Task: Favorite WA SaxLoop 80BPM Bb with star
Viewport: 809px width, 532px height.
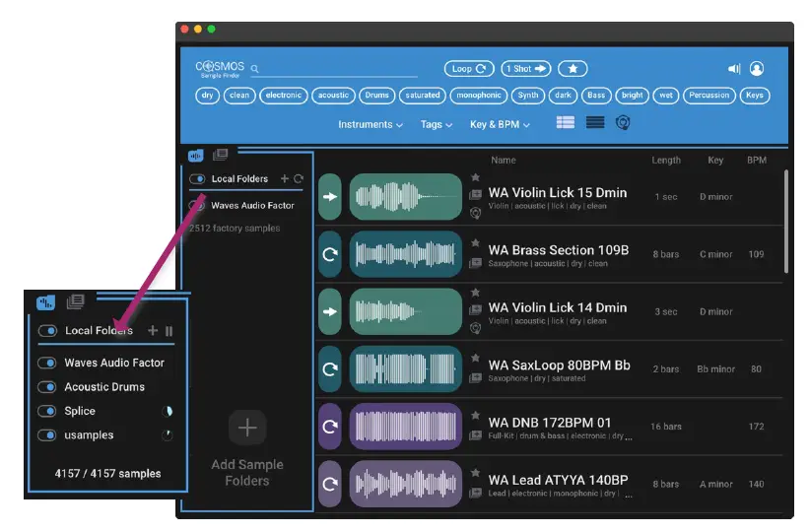Action: (475, 358)
